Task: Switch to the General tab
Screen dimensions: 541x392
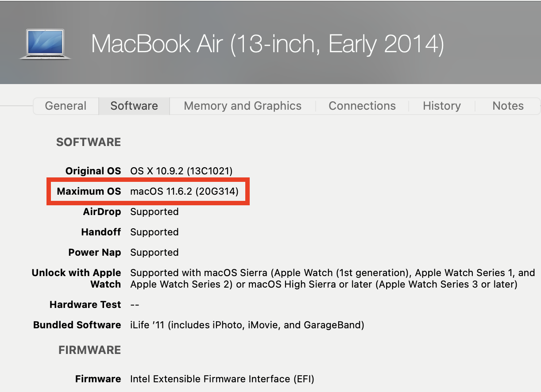Action: 66,106
